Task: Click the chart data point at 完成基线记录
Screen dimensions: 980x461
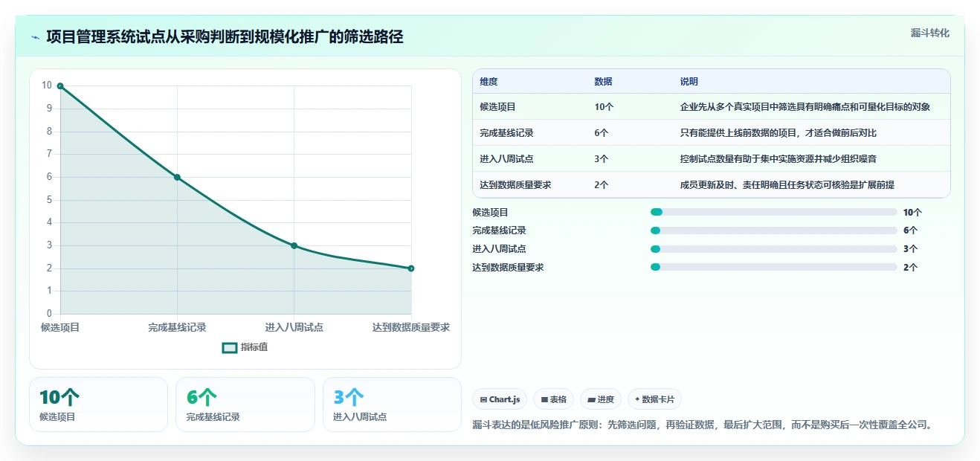Action: (x=177, y=177)
